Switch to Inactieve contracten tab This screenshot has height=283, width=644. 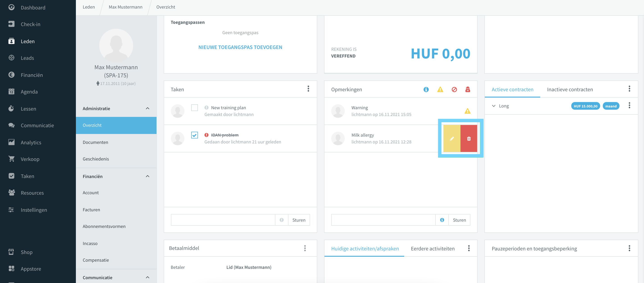[x=570, y=89]
